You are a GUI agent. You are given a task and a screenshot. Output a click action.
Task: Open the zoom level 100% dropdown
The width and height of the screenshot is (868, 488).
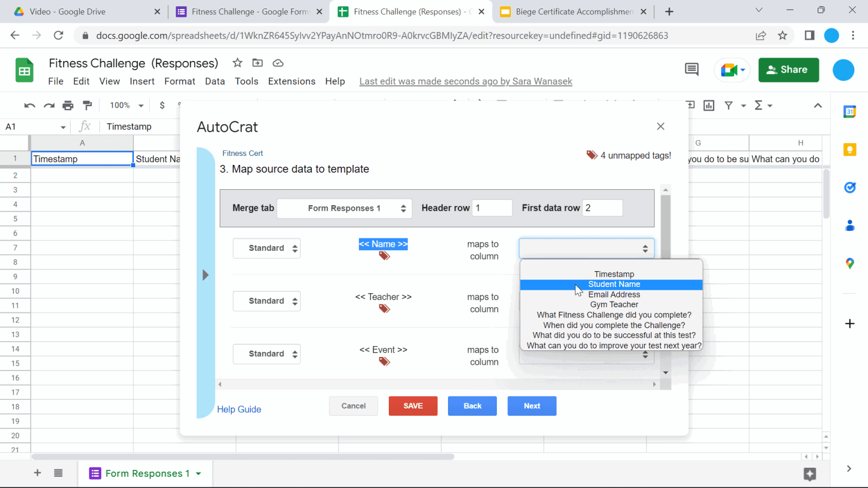(125, 105)
